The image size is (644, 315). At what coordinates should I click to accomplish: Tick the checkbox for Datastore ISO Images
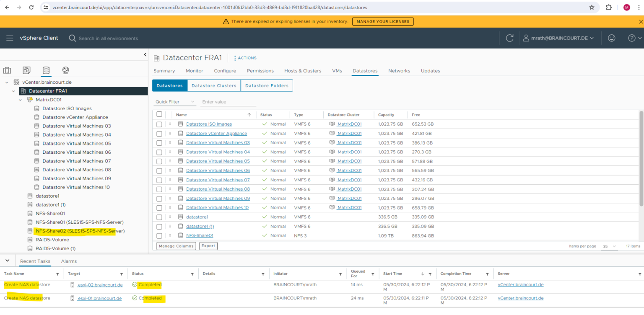(x=159, y=124)
